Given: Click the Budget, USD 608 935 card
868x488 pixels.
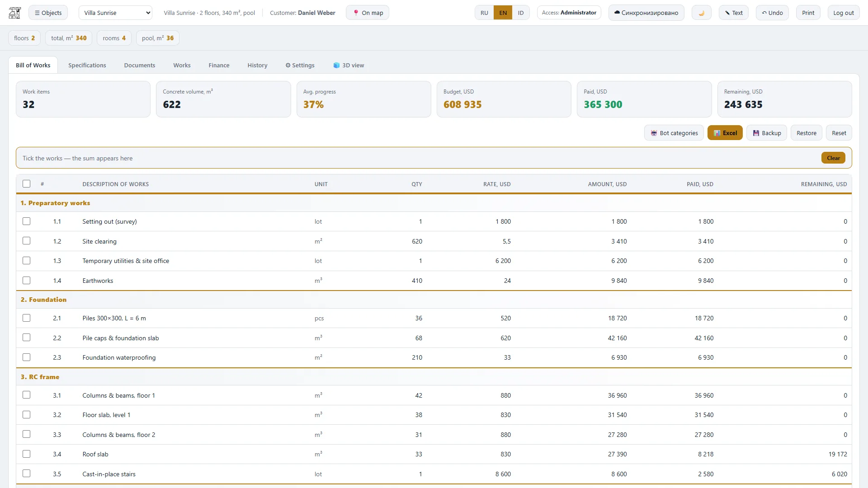Looking at the screenshot, I should (x=504, y=99).
